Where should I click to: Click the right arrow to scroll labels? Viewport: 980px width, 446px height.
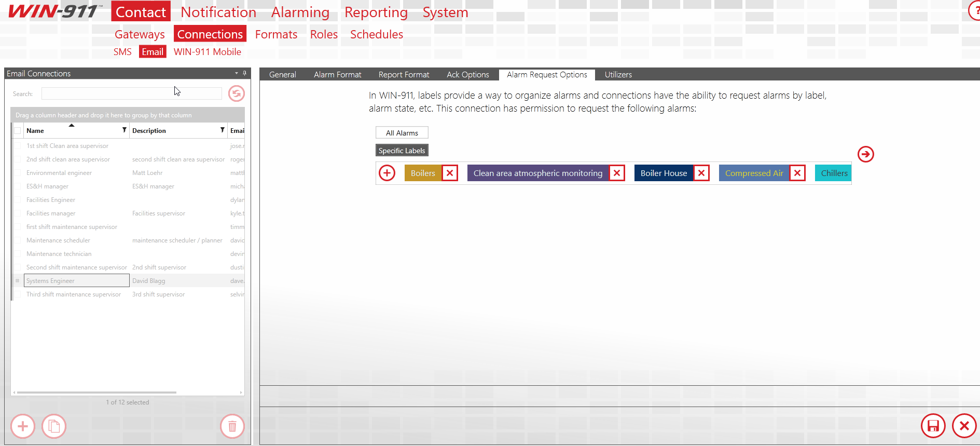[x=865, y=154]
